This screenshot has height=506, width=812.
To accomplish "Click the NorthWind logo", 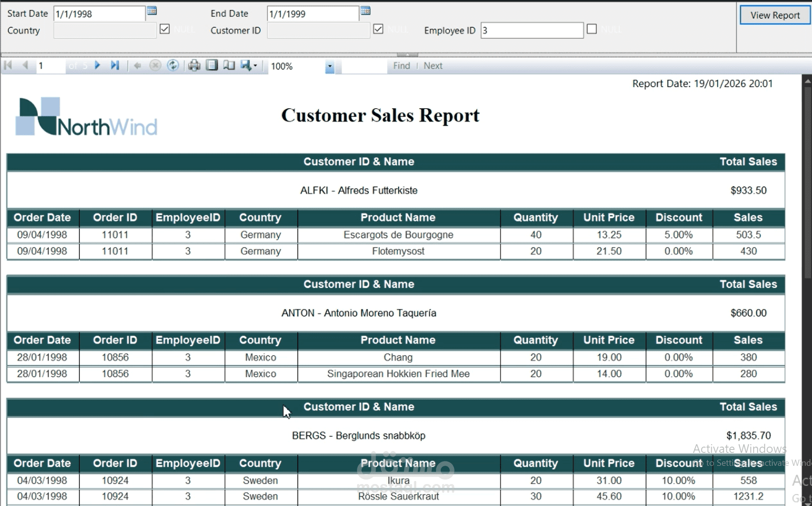I will pyautogui.click(x=86, y=117).
